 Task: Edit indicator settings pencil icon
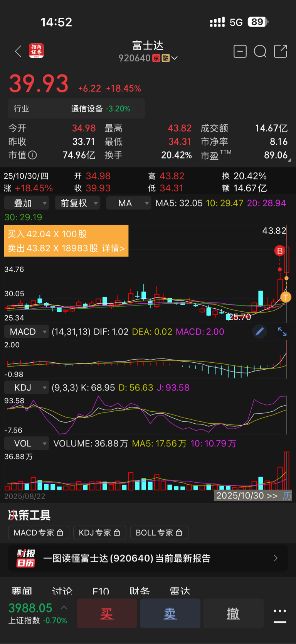coord(260,331)
